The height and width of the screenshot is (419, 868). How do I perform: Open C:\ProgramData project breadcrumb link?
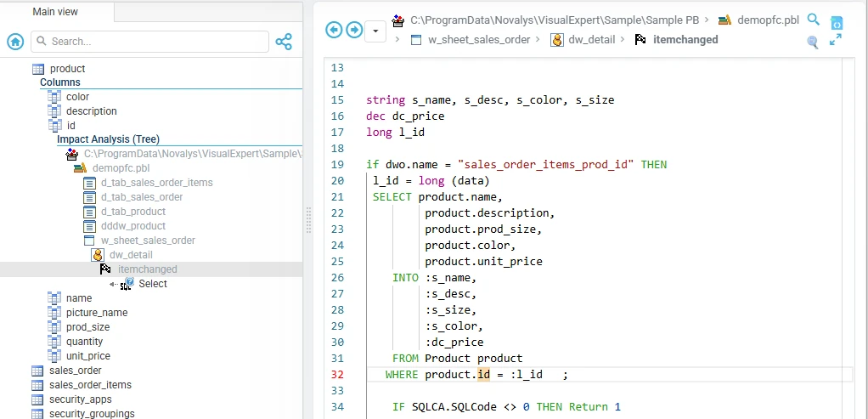pyautogui.click(x=555, y=20)
